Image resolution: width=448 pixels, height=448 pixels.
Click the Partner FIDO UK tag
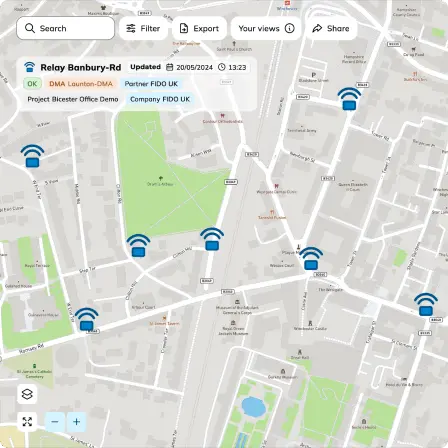coord(151,84)
